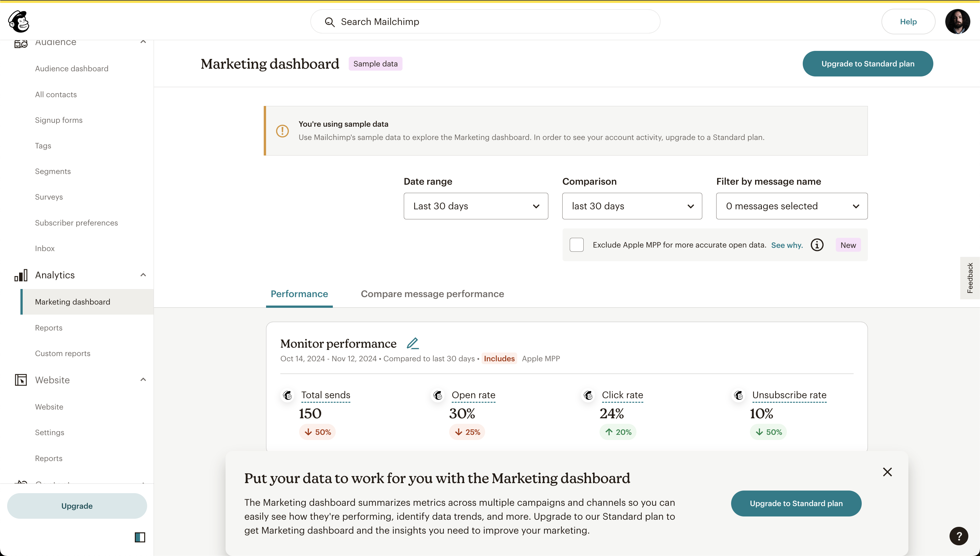Click the Website section heading
980x556 pixels.
(x=52, y=380)
